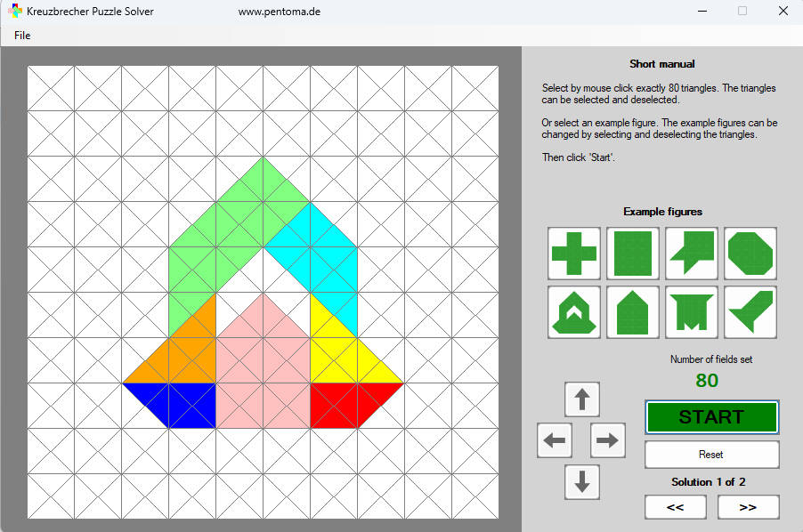
Task: Shift the figure left with the left arrow
Action: click(x=554, y=439)
